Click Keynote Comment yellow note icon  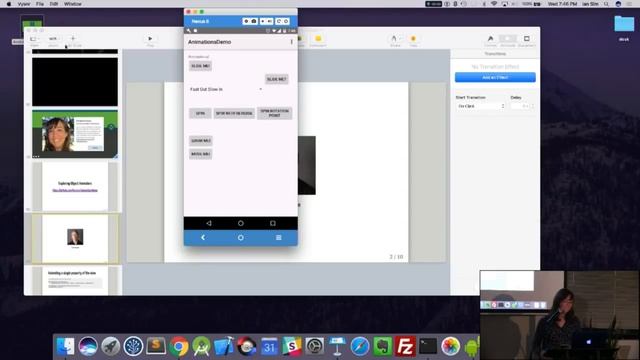(x=318, y=39)
